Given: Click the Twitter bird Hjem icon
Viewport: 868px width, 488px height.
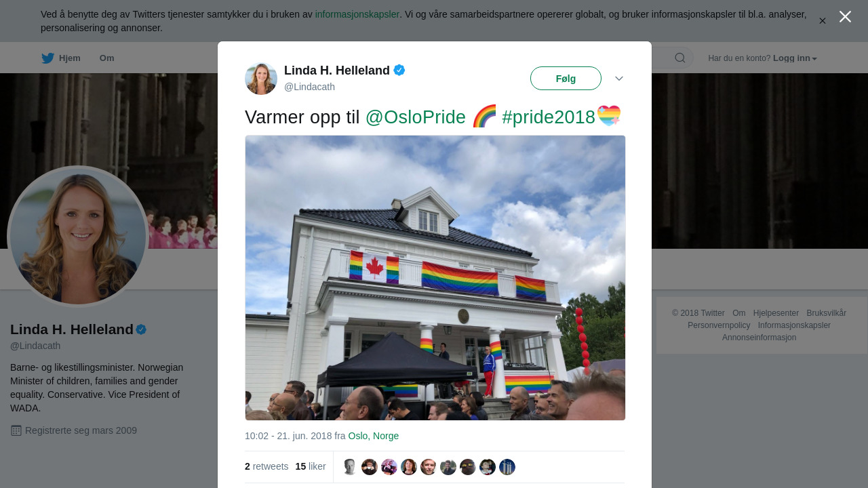Looking at the screenshot, I should tap(47, 58).
